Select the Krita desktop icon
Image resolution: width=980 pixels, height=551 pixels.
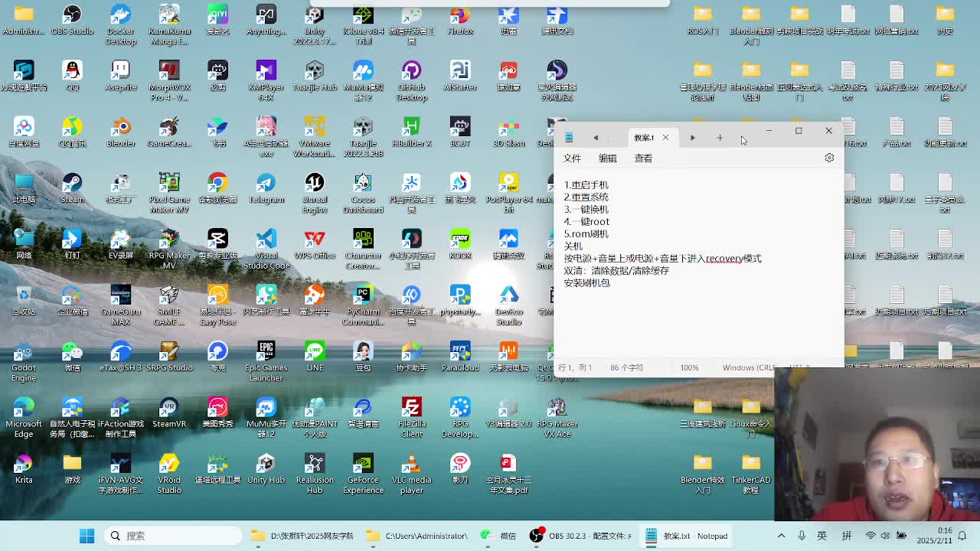(x=24, y=468)
